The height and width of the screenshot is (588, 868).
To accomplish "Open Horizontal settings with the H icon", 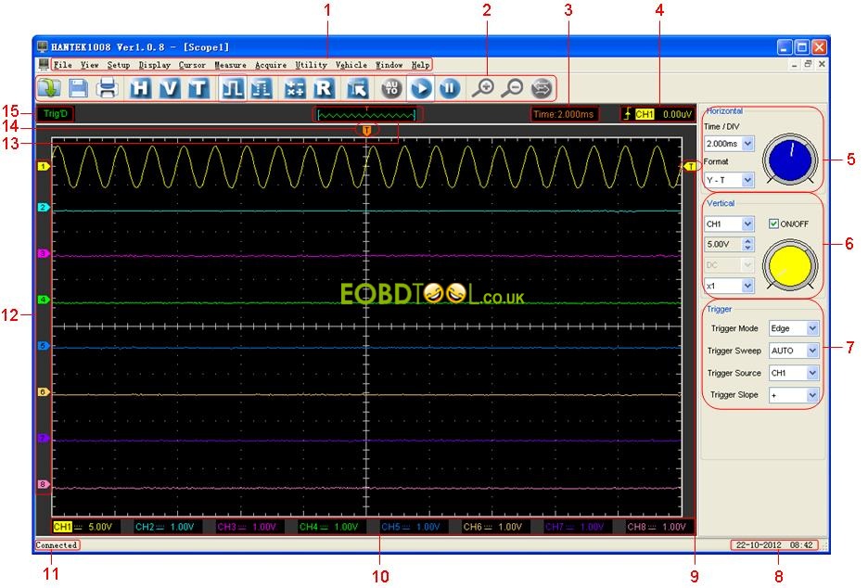I will (140, 88).
